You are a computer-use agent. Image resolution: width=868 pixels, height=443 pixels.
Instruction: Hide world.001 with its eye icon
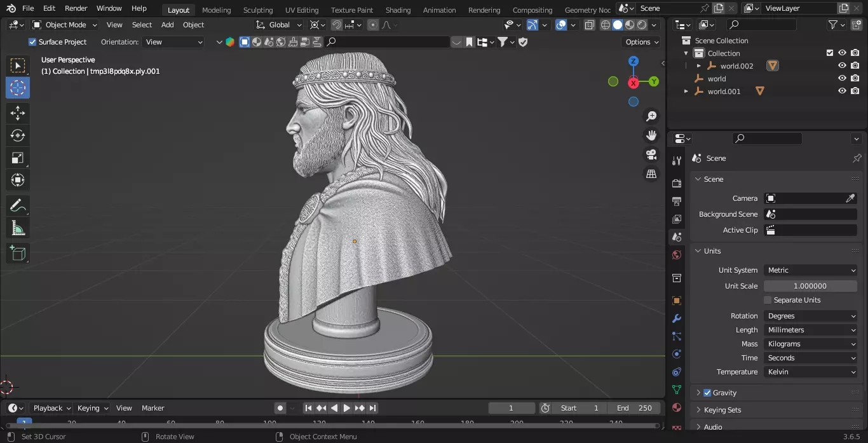[842, 91]
